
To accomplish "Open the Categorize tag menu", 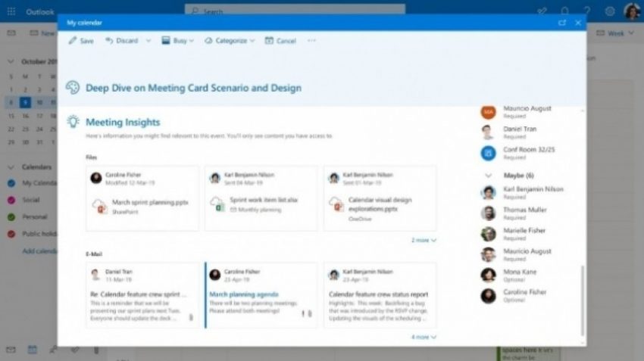I will [x=229, y=41].
